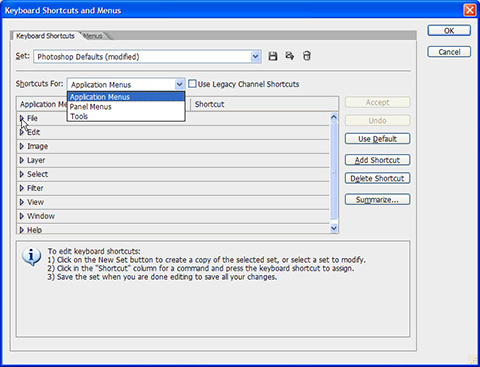
Task: Expand the Help menu group
Action: click(22, 230)
